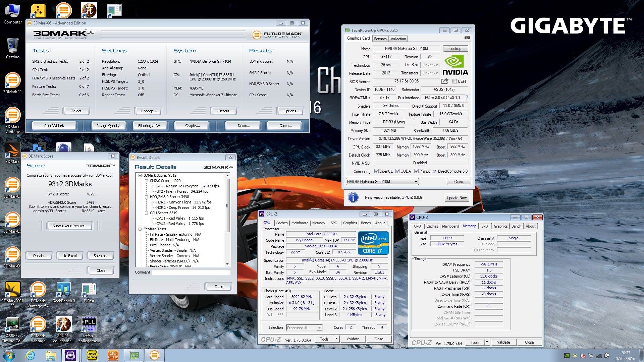Image resolution: width=644 pixels, height=362 pixels.
Task: Open Windows Explorer folder in taskbar
Action: (50, 355)
